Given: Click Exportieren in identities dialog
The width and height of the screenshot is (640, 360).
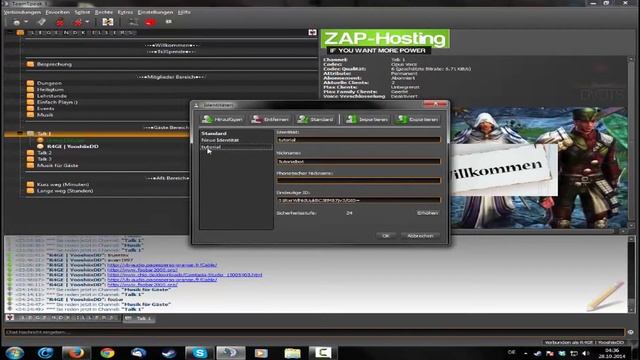Looking at the screenshot, I should 417,119.
